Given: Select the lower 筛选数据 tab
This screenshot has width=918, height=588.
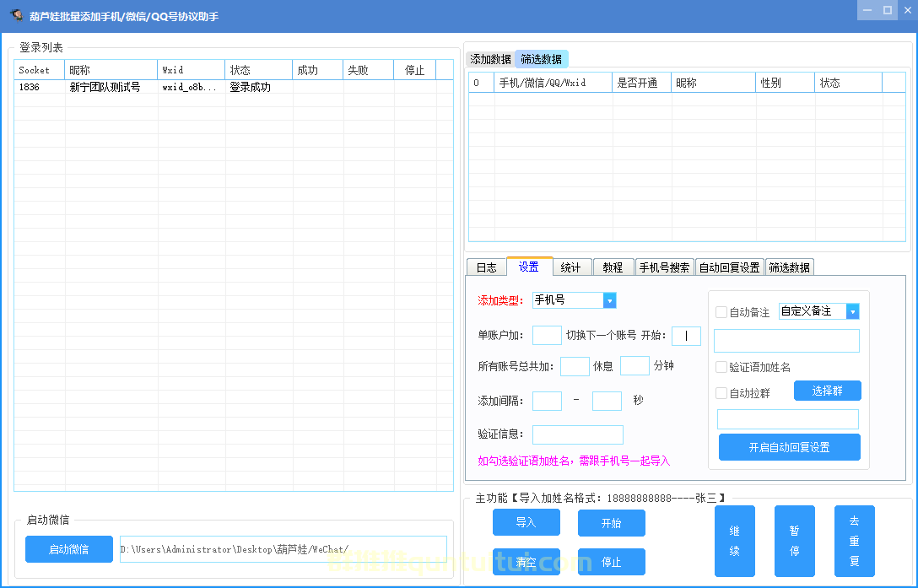Looking at the screenshot, I should coord(789,267).
